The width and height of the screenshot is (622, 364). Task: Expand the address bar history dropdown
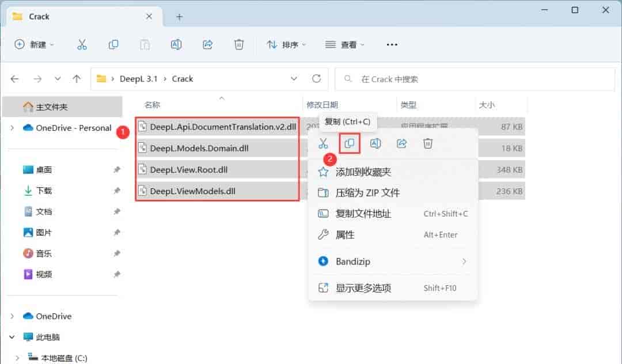[x=294, y=78]
